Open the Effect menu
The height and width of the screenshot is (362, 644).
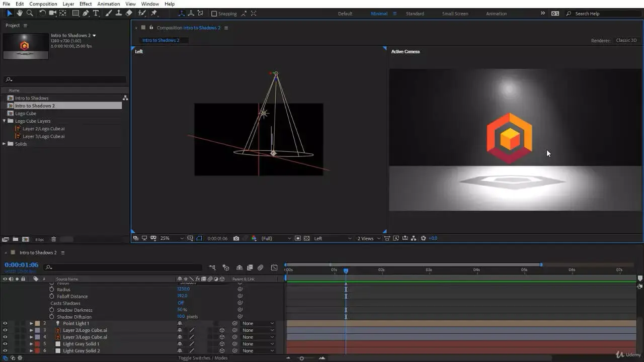click(86, 4)
